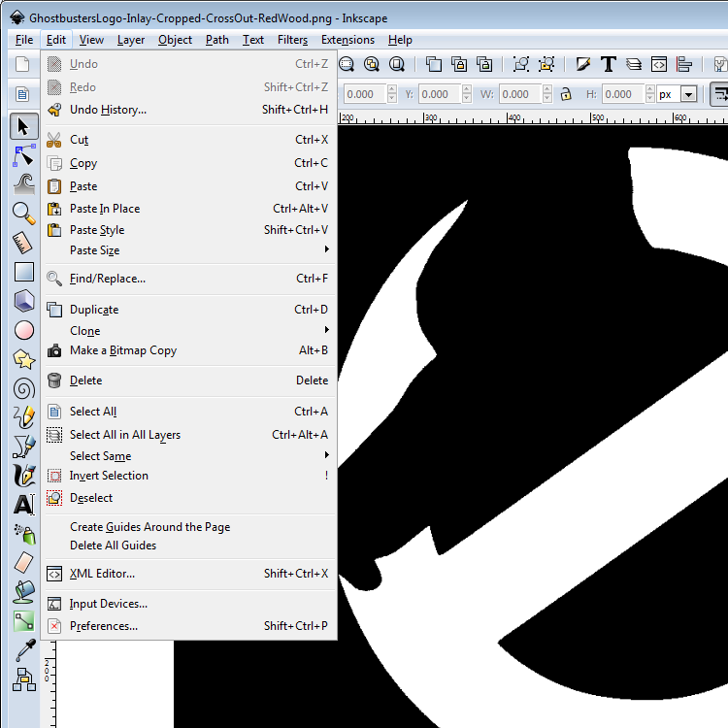The height and width of the screenshot is (728, 728).
Task: Click Zoom to fit drawing icon
Action: [x=372, y=64]
